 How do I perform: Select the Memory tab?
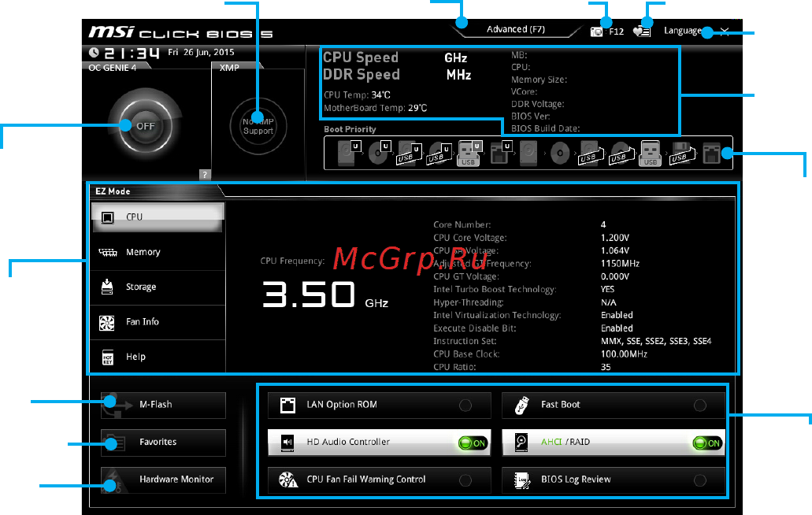point(158,252)
